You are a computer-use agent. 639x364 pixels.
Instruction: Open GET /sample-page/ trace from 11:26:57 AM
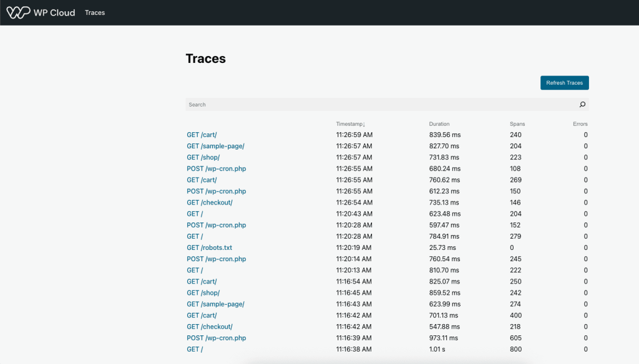tap(215, 146)
